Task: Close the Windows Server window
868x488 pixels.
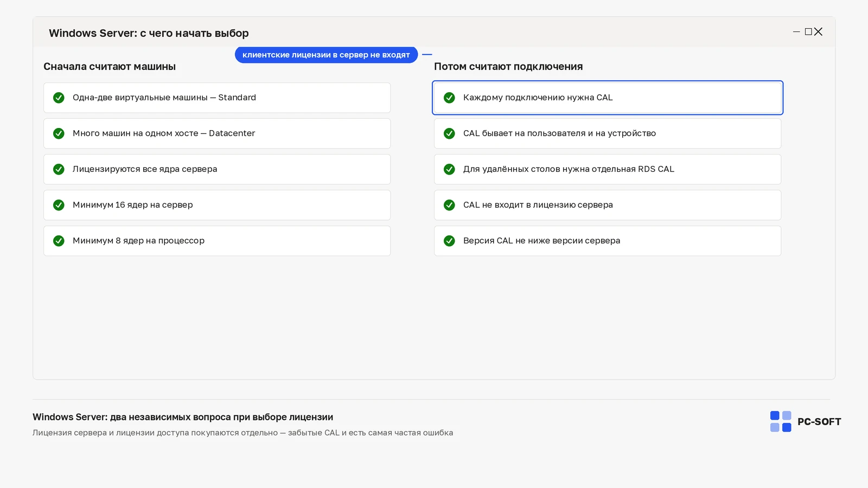Action: (x=819, y=32)
